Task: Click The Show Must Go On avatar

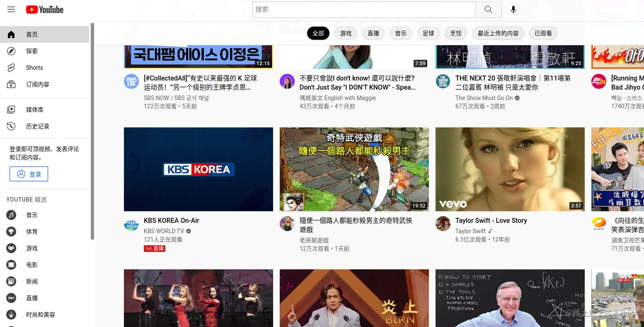Action: [443, 81]
